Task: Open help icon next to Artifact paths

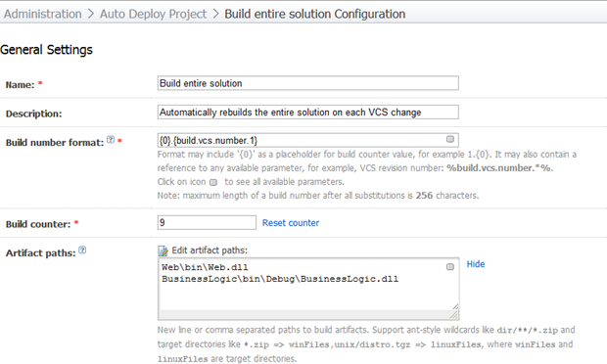Action: (82, 250)
